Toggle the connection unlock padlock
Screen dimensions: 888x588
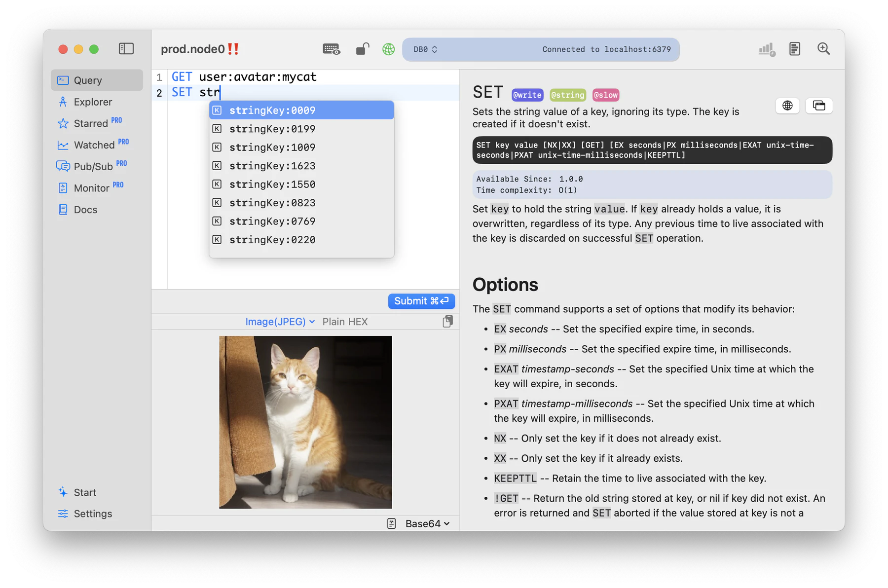click(x=362, y=49)
